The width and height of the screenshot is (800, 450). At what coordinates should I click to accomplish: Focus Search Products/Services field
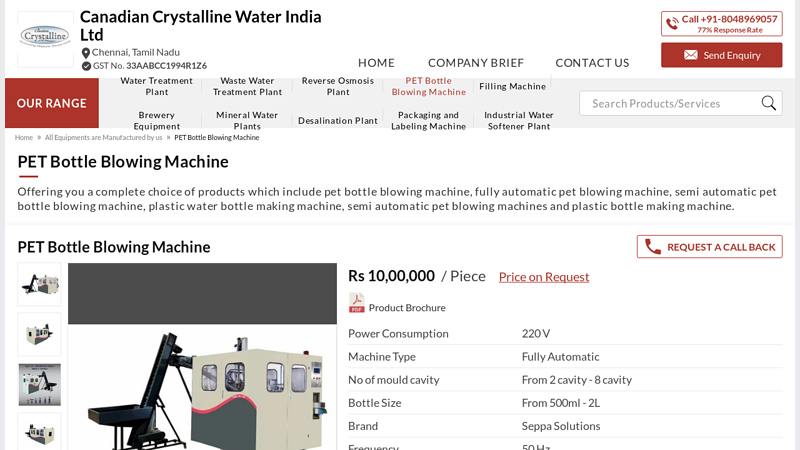click(x=681, y=103)
